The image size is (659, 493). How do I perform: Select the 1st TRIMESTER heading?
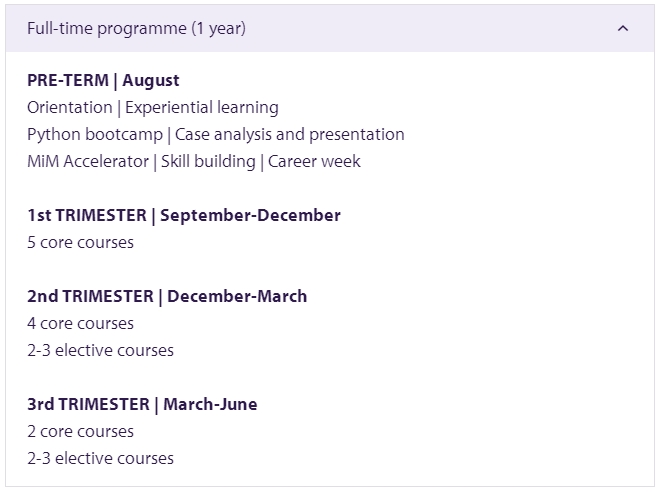[184, 216]
